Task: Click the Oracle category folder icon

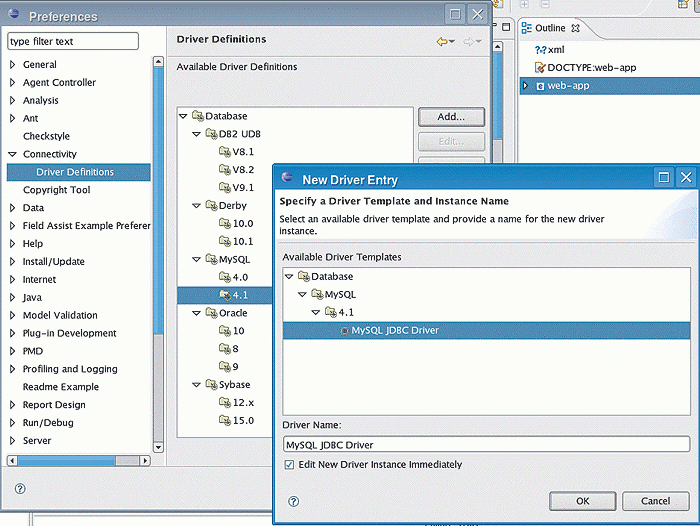Action: tap(211, 313)
